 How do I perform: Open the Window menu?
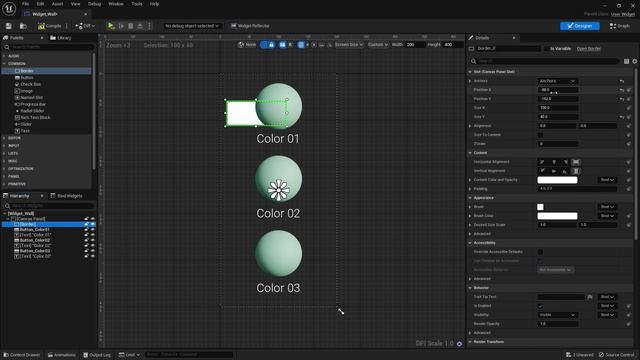[116, 4]
